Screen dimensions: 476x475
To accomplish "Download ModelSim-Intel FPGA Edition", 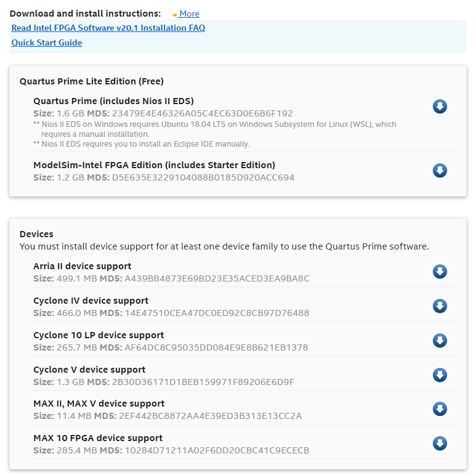I will click(x=440, y=171).
